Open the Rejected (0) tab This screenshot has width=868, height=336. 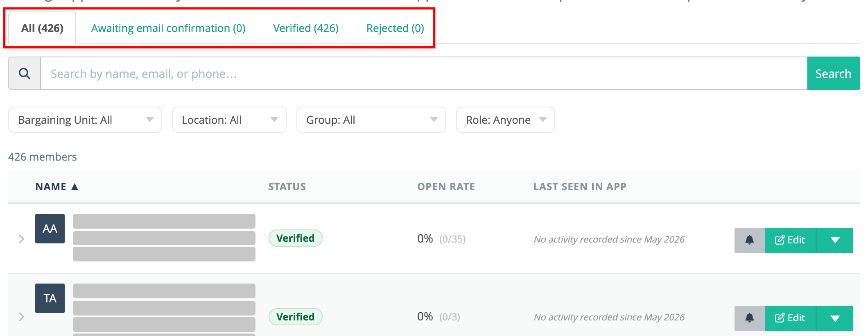point(395,28)
